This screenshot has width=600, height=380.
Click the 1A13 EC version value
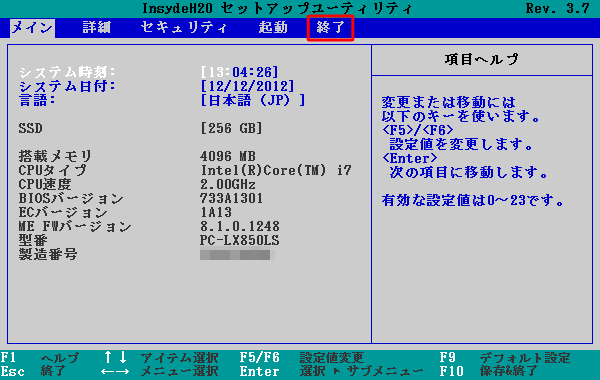pos(216,212)
